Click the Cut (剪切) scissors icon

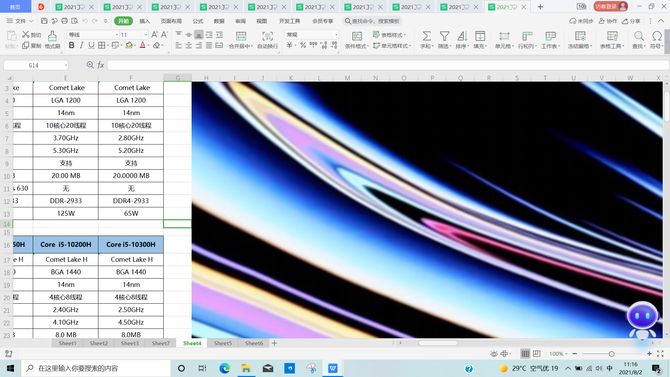point(26,35)
